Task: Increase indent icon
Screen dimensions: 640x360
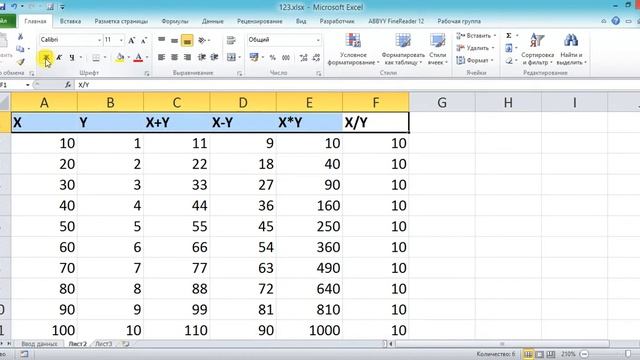Action: 214,58
